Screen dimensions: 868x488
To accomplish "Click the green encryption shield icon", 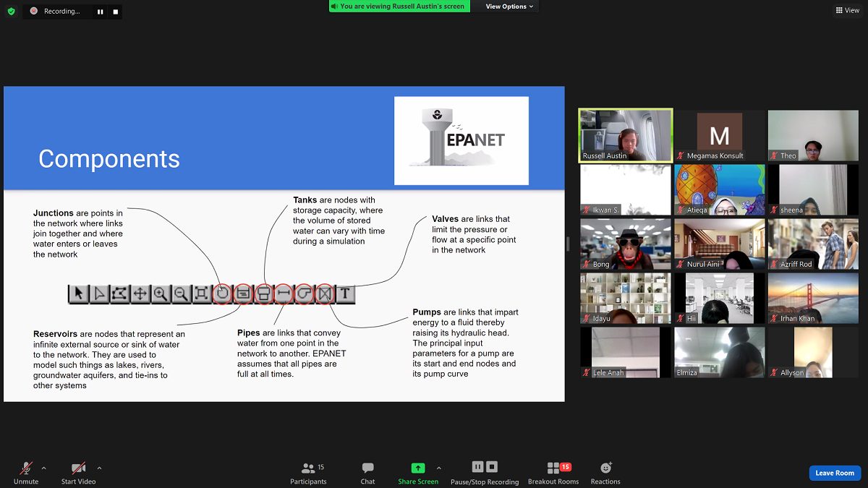I will (x=11, y=11).
